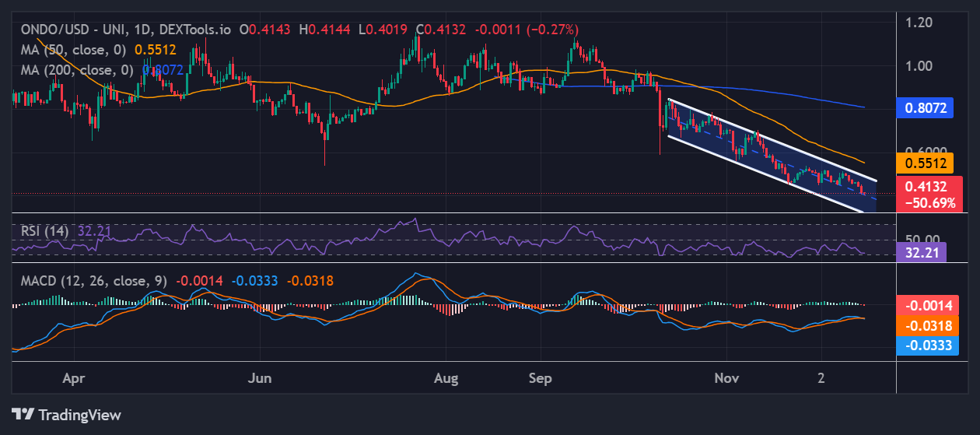Click the Apr label on time axis
The image size is (980, 435).
point(73,378)
